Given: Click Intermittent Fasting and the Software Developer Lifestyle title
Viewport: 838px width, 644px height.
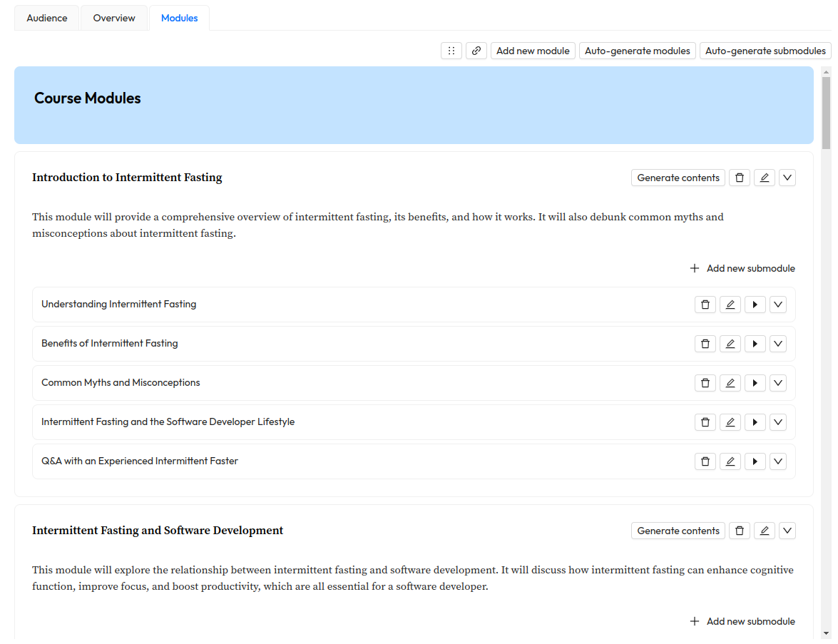Looking at the screenshot, I should 168,421.
